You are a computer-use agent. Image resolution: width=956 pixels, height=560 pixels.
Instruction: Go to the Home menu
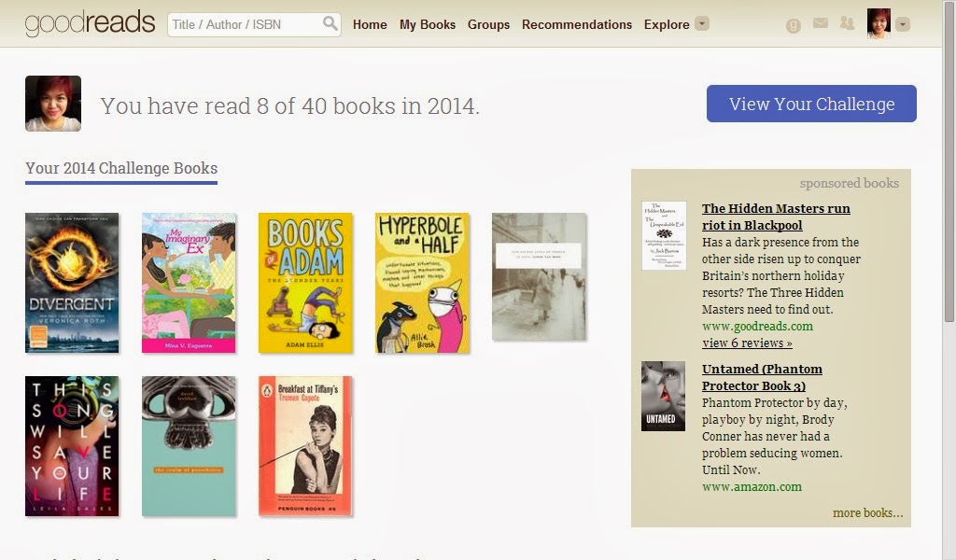coord(370,24)
